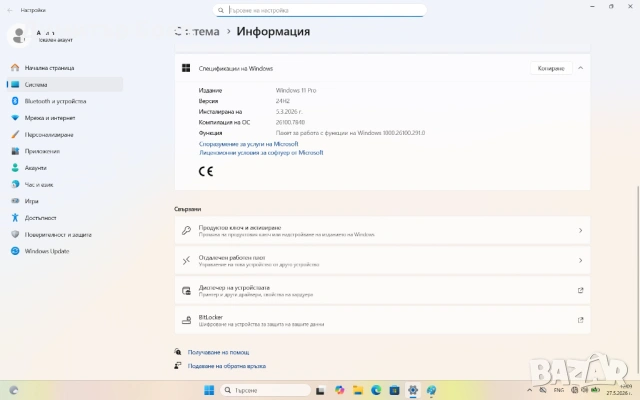Screen dimensions: 640x400
Task: Open Мрежа и интернет settings
Action: pyautogui.click(x=64, y=118)
